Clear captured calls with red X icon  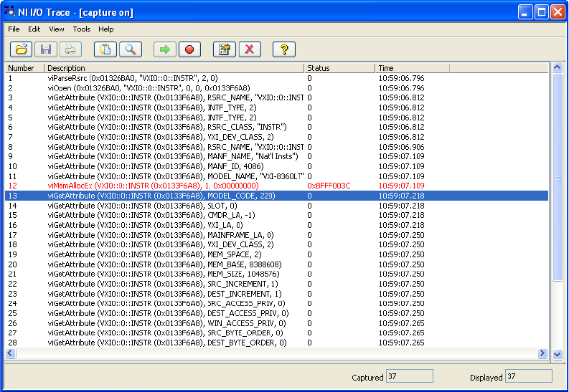point(250,49)
